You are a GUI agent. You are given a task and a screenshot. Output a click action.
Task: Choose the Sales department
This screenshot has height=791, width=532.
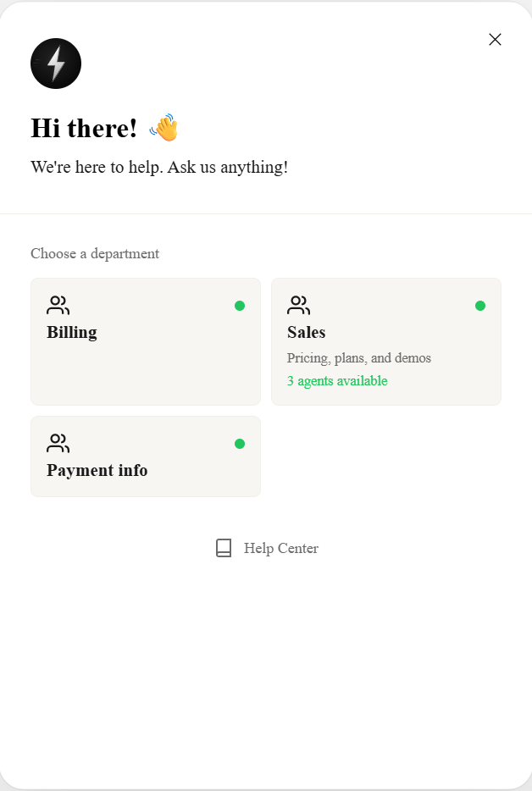tap(386, 341)
